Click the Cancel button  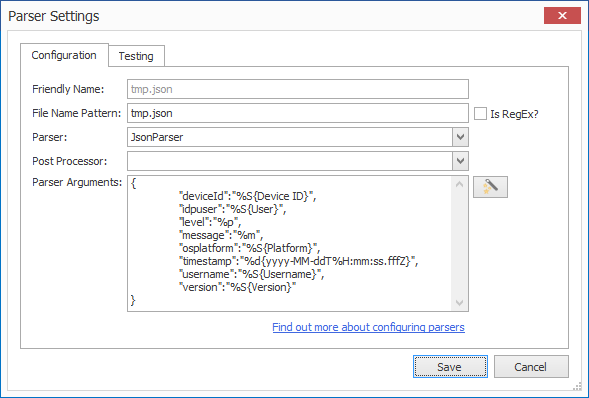coord(531,366)
